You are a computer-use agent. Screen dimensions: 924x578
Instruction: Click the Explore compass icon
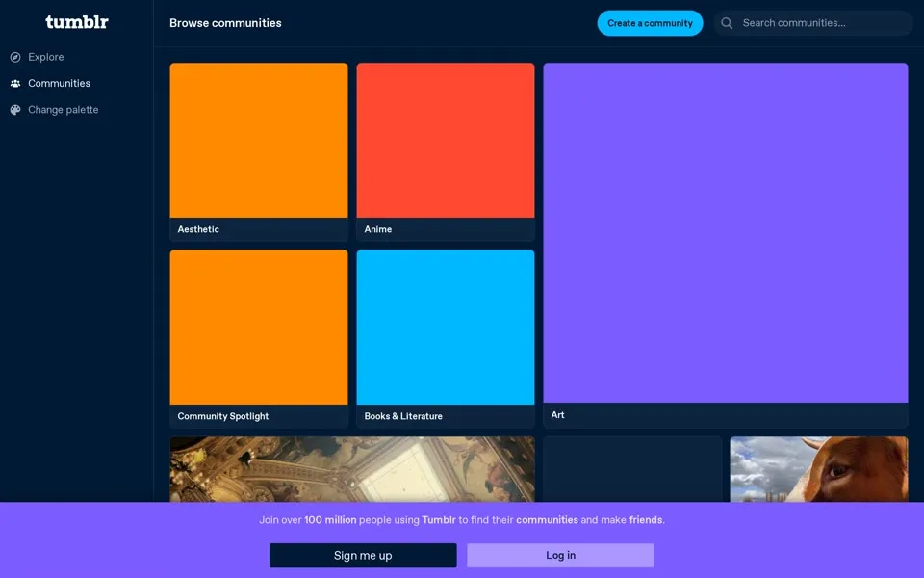[15, 57]
